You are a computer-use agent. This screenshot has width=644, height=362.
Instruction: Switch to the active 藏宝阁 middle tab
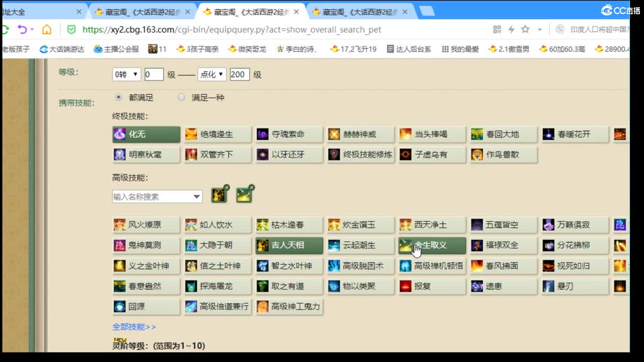[251, 12]
